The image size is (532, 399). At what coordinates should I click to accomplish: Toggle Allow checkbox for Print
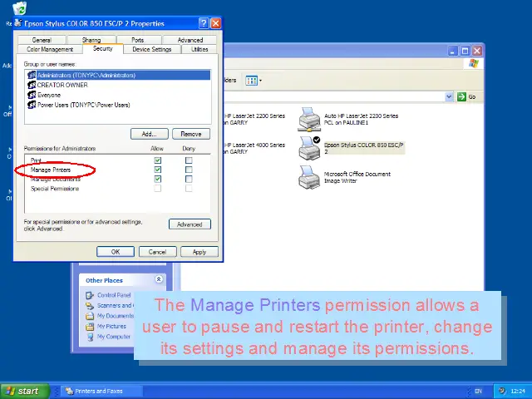[x=158, y=160]
